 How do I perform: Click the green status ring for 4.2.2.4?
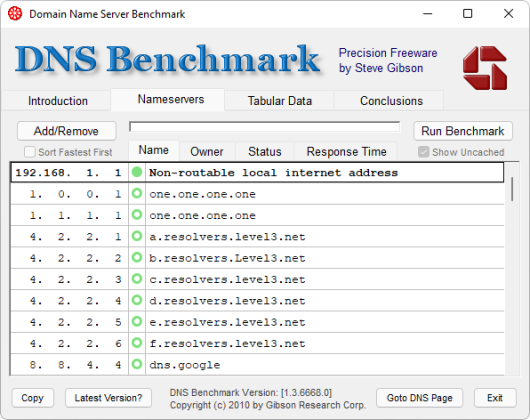pos(137,300)
